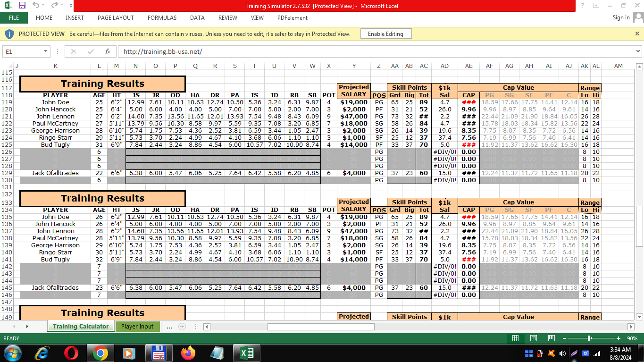The width and height of the screenshot is (644, 362).
Task: Switch to Normal view in status bar
Action: [515, 338]
